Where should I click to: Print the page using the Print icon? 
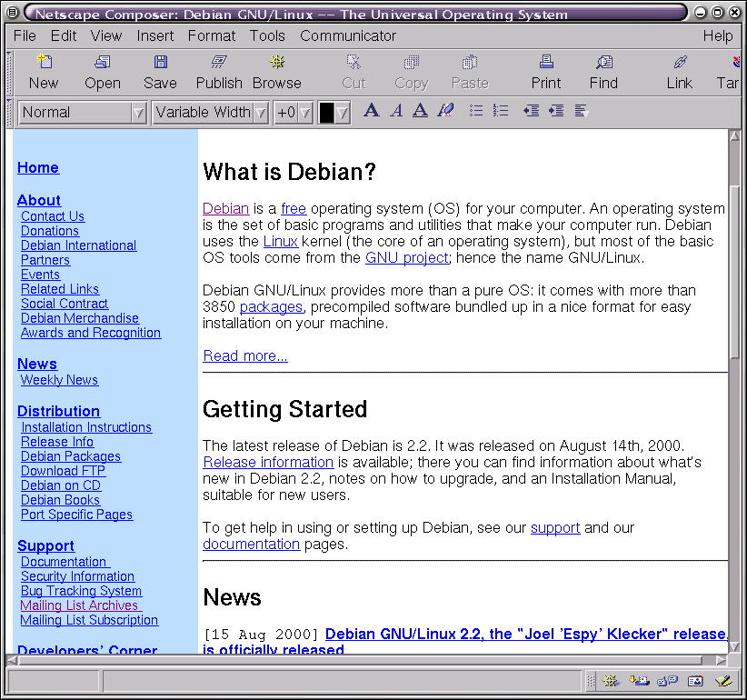[x=546, y=62]
